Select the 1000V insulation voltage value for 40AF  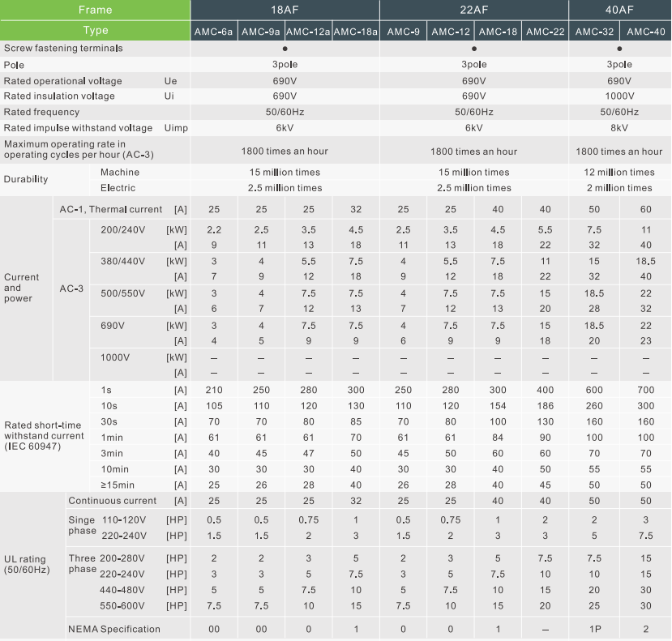[x=619, y=96]
